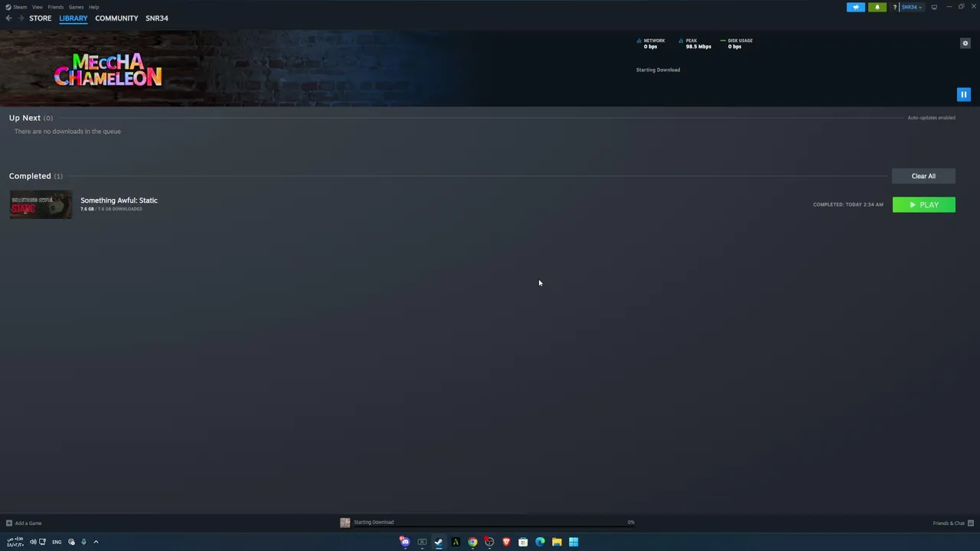Open Something Awful: Static thumbnail
Image resolution: width=980 pixels, height=551 pixels.
tap(41, 204)
